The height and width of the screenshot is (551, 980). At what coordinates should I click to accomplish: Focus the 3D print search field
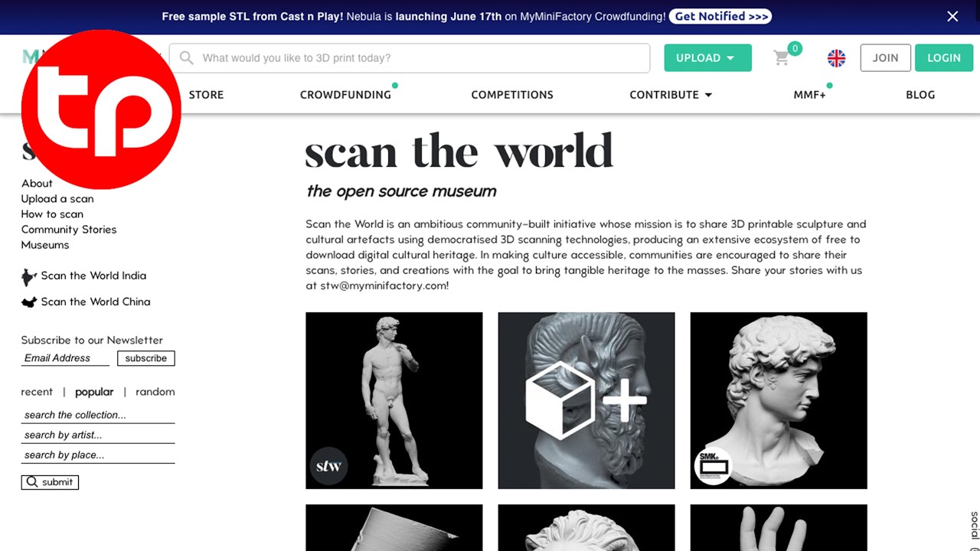click(x=410, y=58)
